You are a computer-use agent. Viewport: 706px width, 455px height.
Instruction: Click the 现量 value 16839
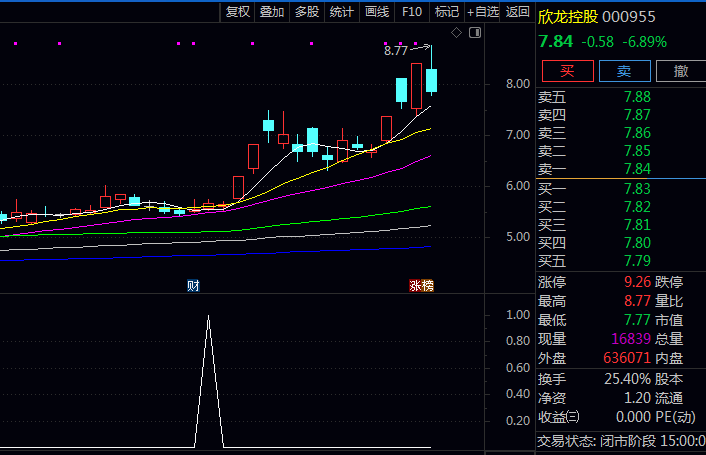click(x=631, y=338)
